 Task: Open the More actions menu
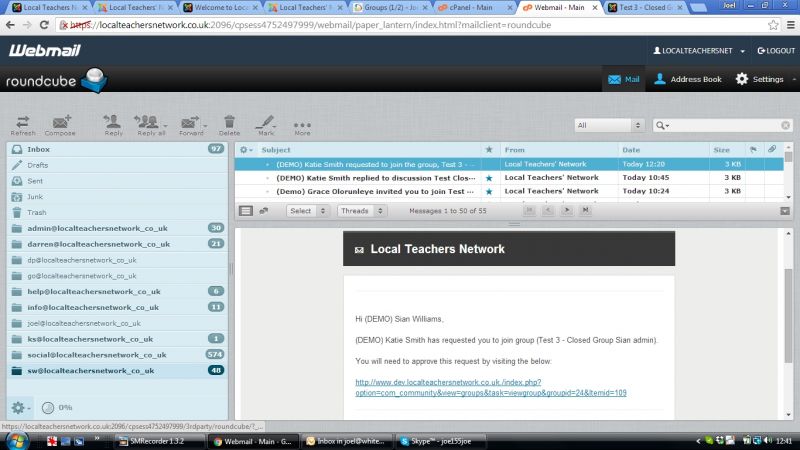pyautogui.click(x=302, y=126)
